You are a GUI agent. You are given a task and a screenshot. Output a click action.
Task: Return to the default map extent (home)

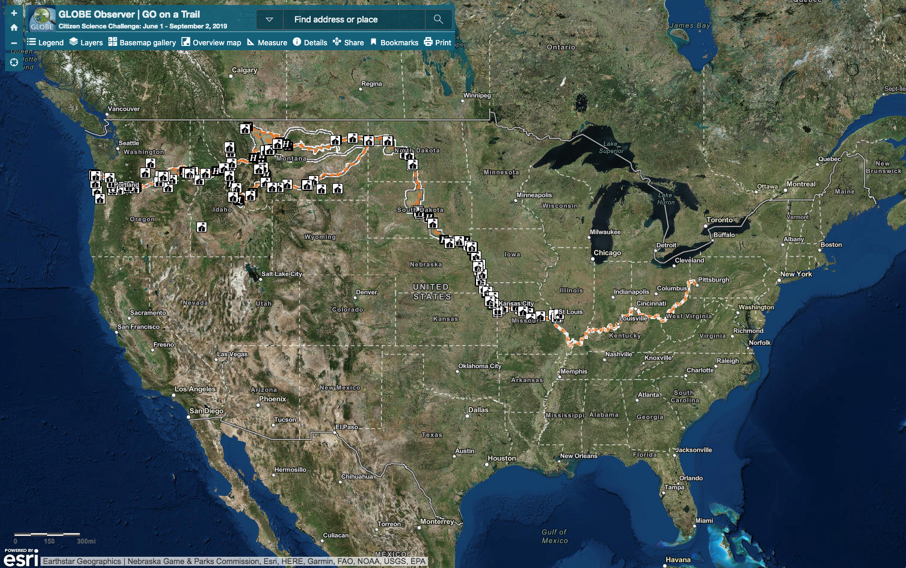14,28
